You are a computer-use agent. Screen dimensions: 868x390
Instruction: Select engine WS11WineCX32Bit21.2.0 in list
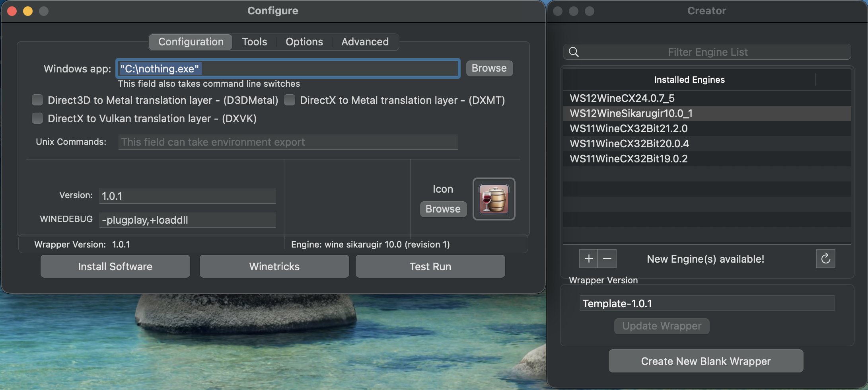[x=629, y=129]
